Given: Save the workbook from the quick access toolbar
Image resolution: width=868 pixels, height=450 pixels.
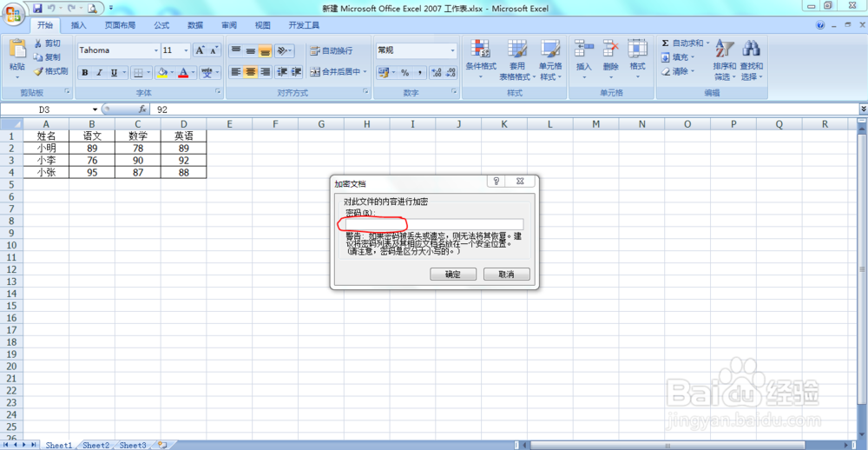Looking at the screenshot, I should point(37,9).
